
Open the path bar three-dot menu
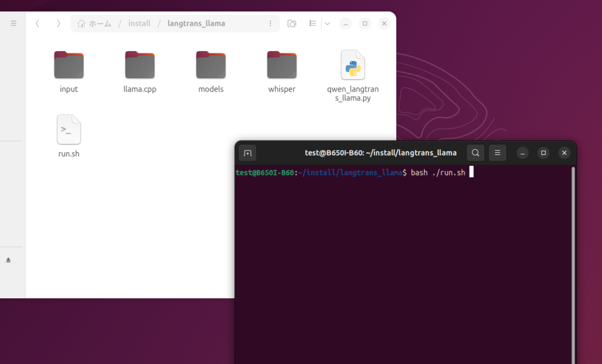[270, 23]
